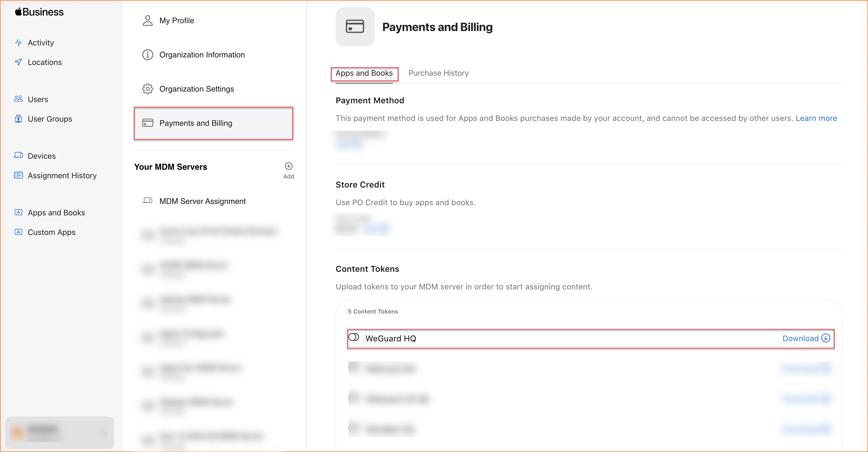Click the Activity pulse icon in sidebar
The height and width of the screenshot is (452, 868).
(19, 43)
